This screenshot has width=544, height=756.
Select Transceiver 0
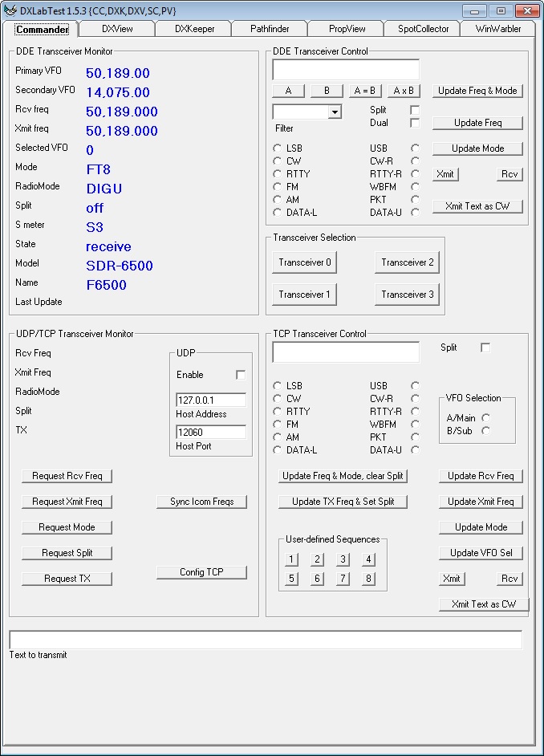[305, 262]
